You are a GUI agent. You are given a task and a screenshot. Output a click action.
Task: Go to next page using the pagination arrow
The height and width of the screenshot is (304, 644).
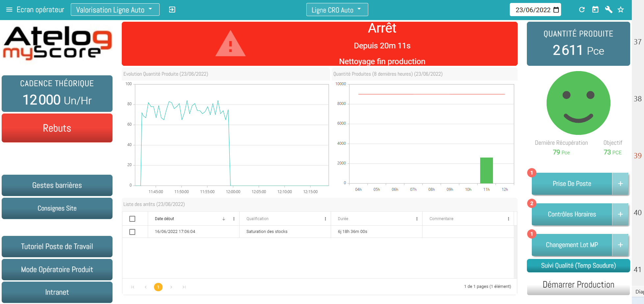(171, 287)
